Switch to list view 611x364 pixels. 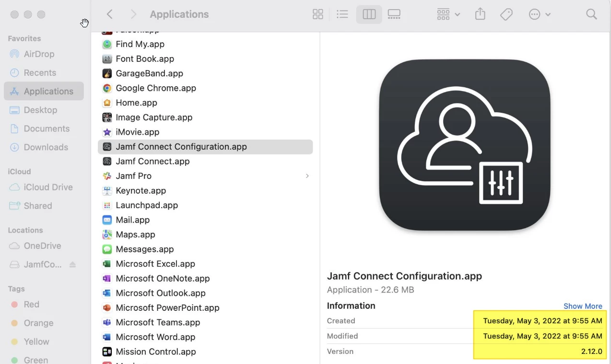tap(342, 14)
